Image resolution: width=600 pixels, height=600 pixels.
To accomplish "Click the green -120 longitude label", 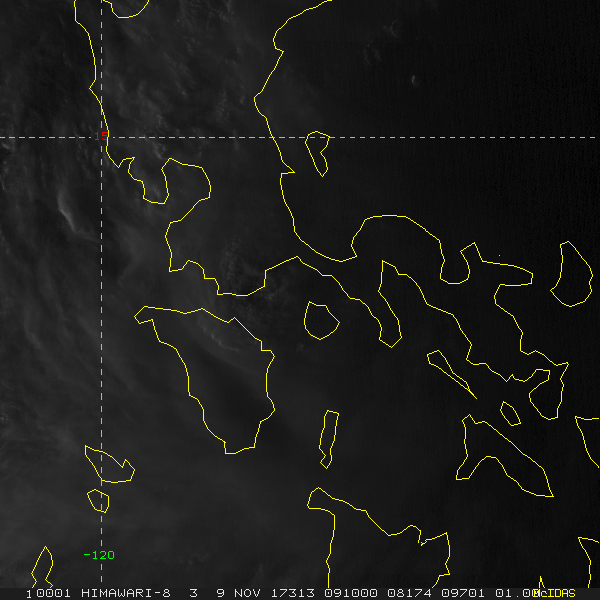I will tap(99, 555).
